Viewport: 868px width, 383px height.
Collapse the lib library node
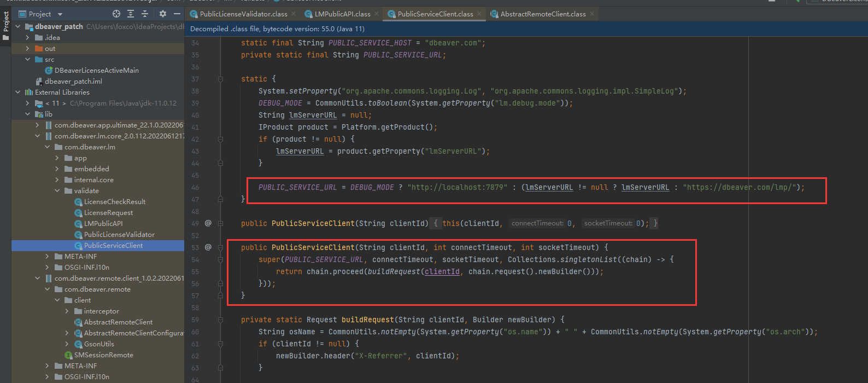click(x=27, y=114)
